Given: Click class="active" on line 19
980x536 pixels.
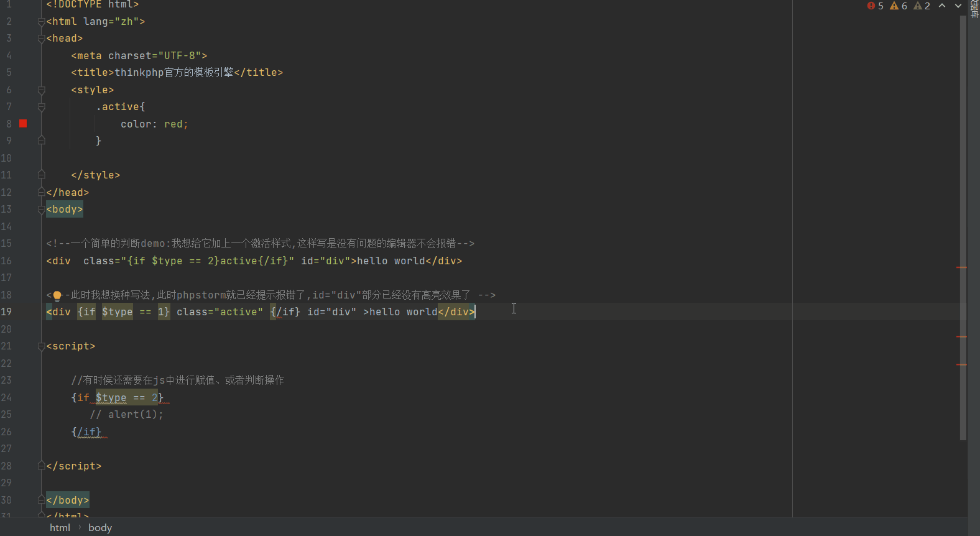Looking at the screenshot, I should pos(220,312).
